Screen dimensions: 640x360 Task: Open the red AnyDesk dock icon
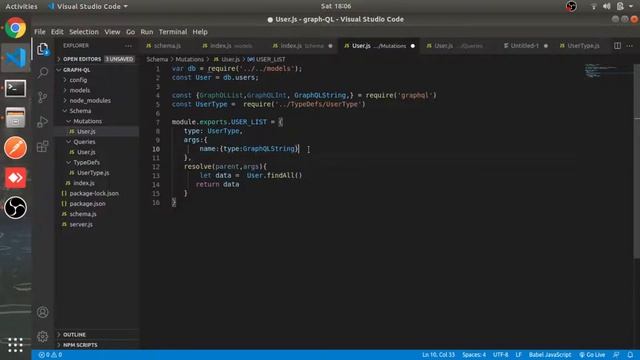click(x=16, y=178)
